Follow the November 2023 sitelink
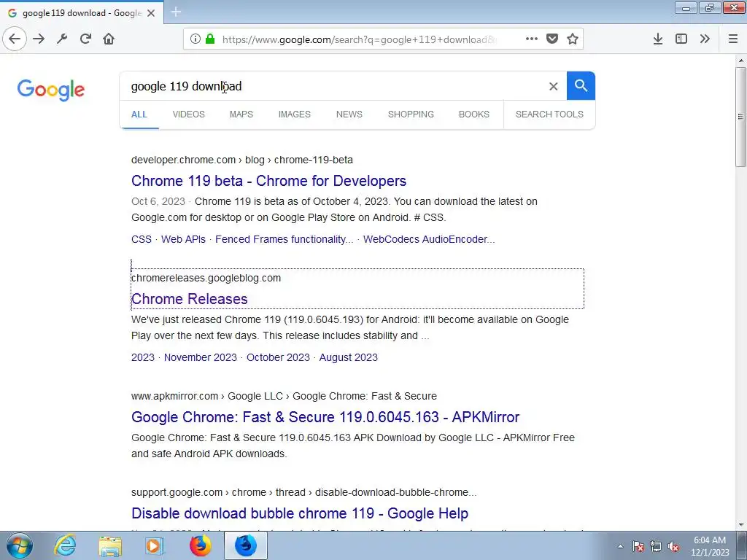The height and width of the screenshot is (560, 747). pyautogui.click(x=201, y=357)
